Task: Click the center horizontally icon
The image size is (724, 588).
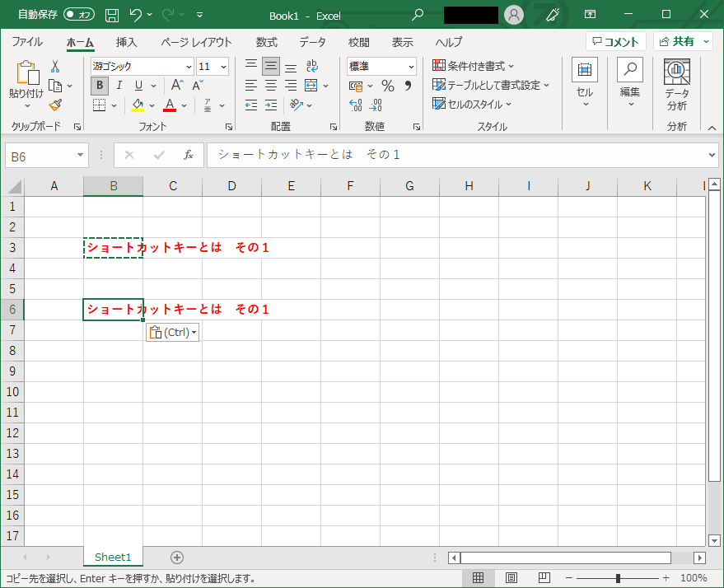Action: point(271,86)
